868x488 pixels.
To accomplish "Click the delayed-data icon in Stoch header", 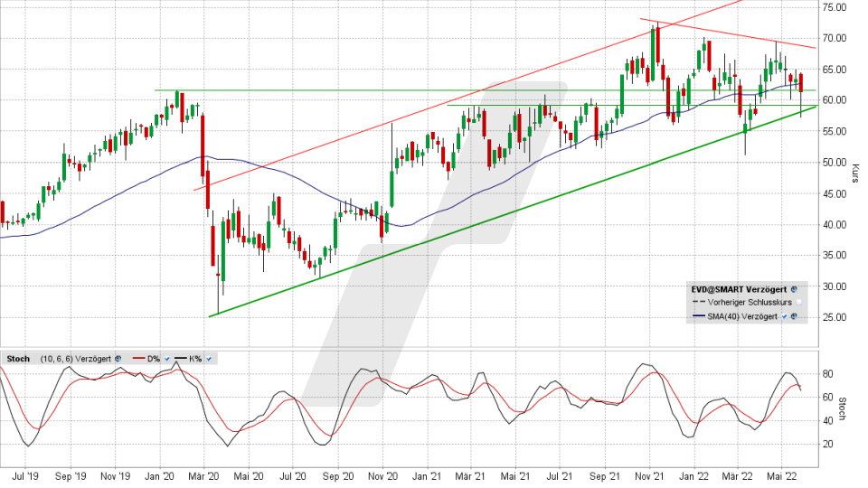I will (118, 359).
